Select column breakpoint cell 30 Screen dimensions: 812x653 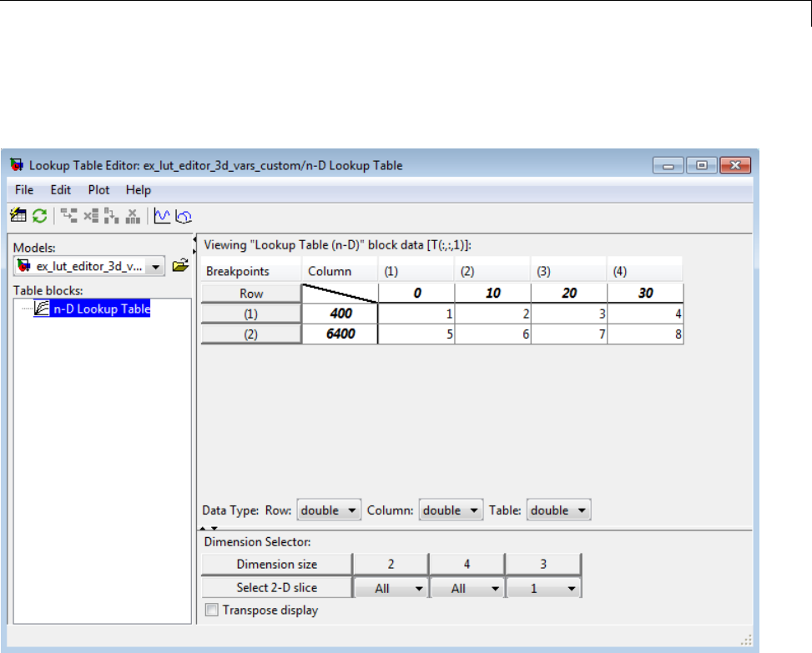645,293
